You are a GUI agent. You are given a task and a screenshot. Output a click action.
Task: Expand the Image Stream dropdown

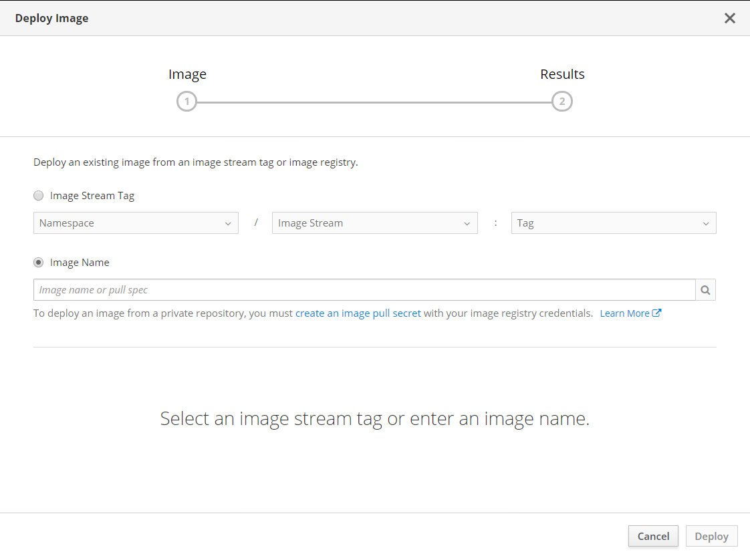point(374,223)
